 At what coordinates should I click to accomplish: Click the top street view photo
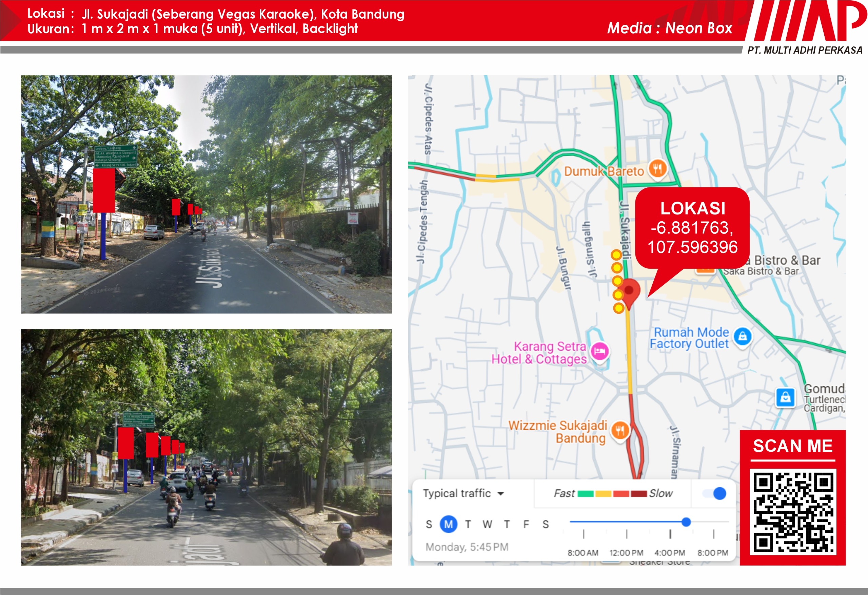pos(206,194)
